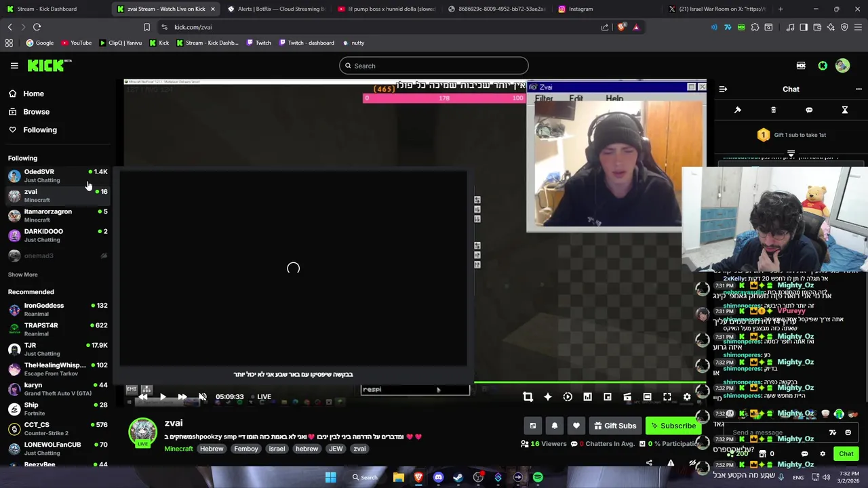Image resolution: width=868 pixels, height=488 pixels.
Task: Rewind the stream with the back button
Action: [x=143, y=397]
